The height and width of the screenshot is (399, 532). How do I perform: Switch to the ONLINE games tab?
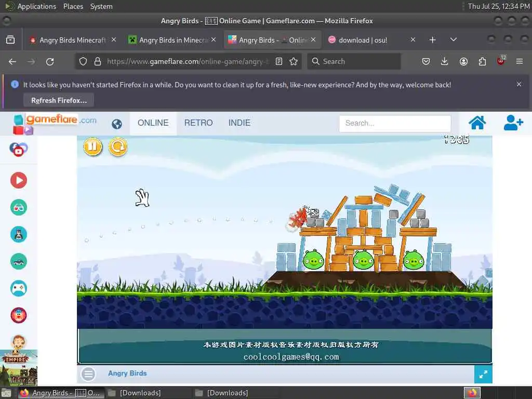coord(153,123)
